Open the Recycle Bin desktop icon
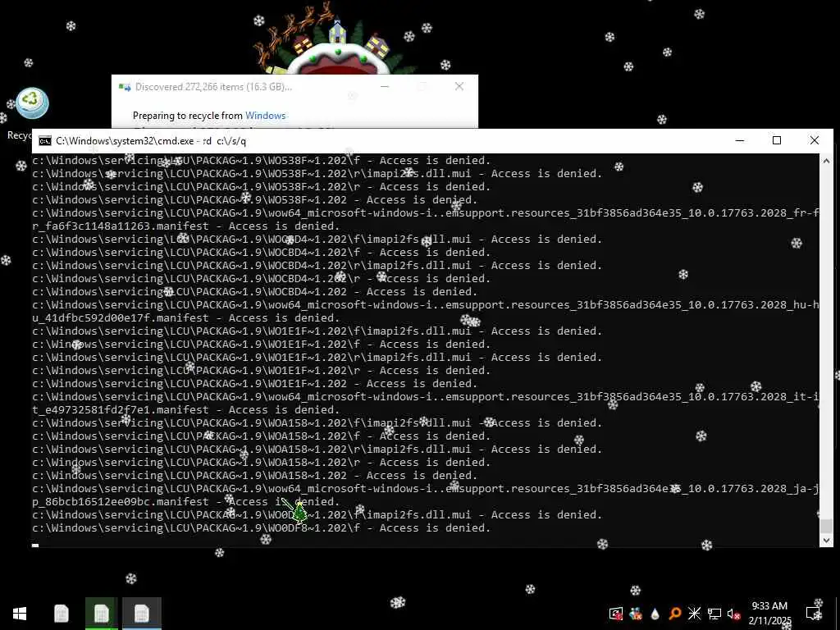The height and width of the screenshot is (630, 840). (x=32, y=104)
